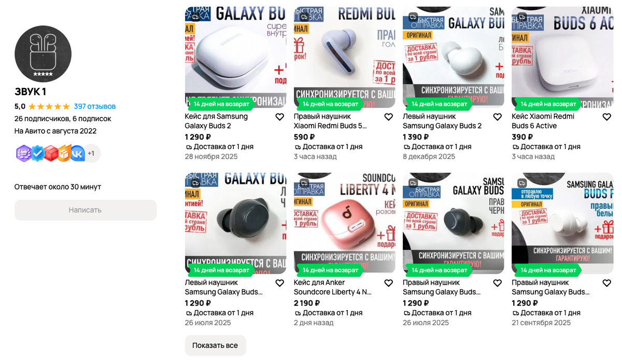
Task: Open the 397 отзывов reviews link
Action: click(x=95, y=107)
